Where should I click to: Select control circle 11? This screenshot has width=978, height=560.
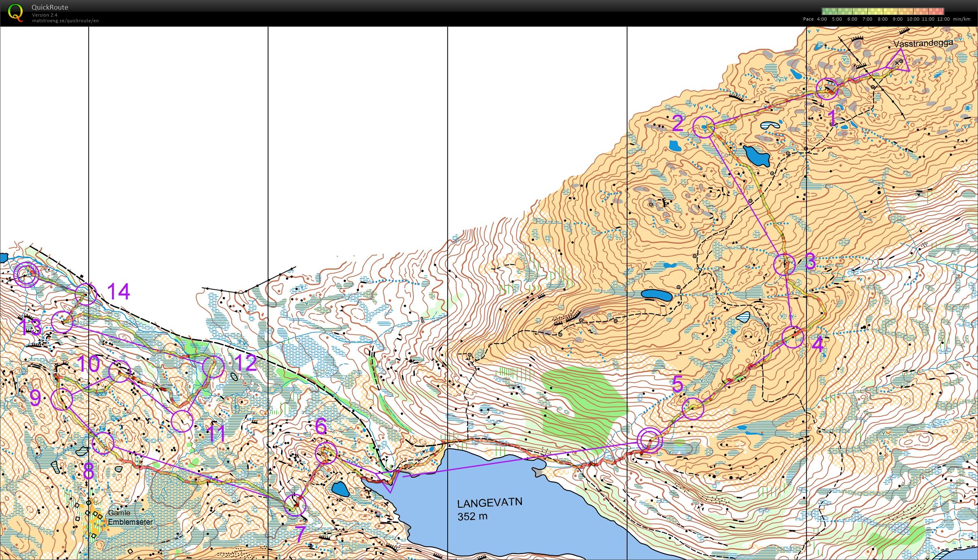(182, 421)
